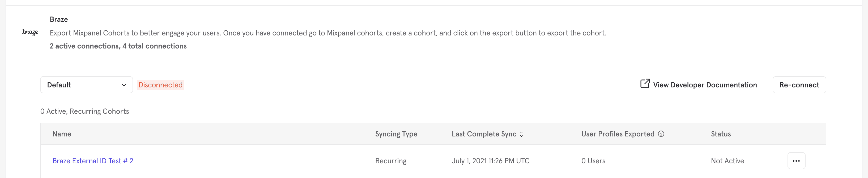Click the 0 Users exported cell
This screenshot has height=178, width=868.
click(593, 161)
